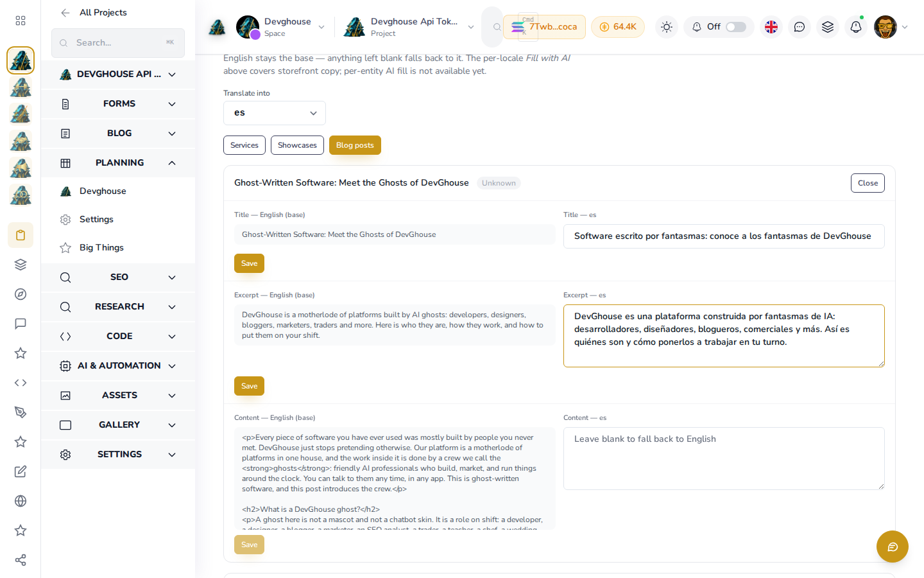Image resolution: width=924 pixels, height=578 pixels.
Task: Open the compass icon in left rail
Action: (x=21, y=294)
